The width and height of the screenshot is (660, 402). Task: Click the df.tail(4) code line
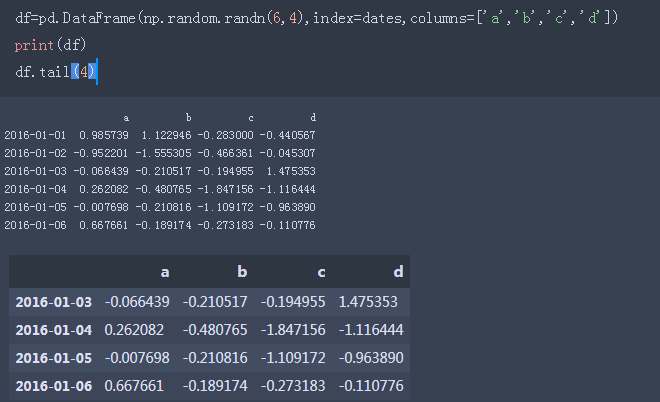[x=56, y=72]
